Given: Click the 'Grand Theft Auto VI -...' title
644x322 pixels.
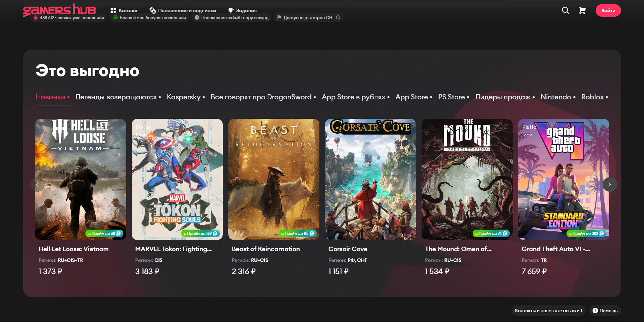Looking at the screenshot, I should tap(556, 249).
